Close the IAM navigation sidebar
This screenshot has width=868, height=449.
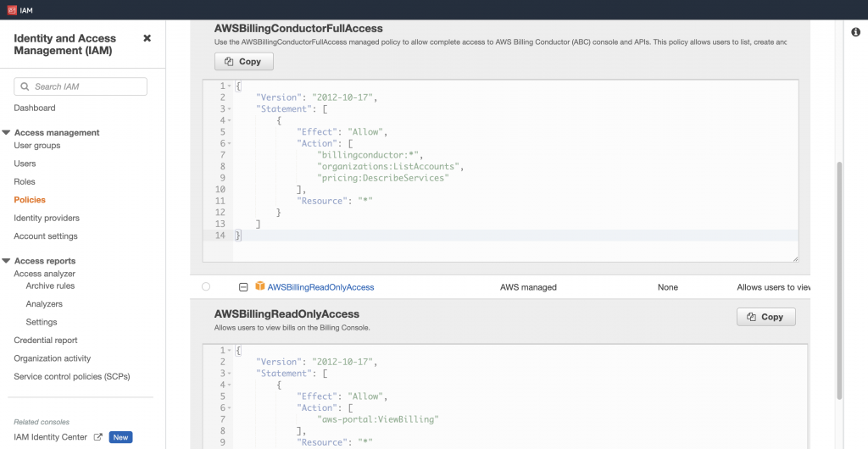(x=147, y=38)
